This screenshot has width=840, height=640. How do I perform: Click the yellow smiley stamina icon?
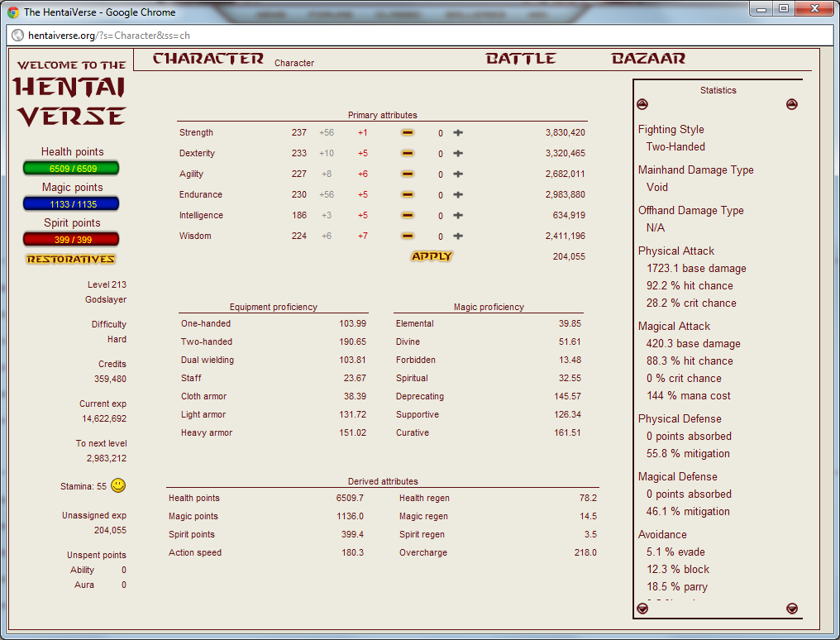tap(118, 485)
